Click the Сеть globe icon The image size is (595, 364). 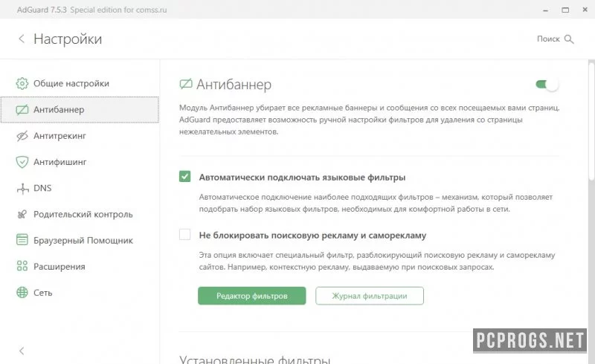click(22, 293)
